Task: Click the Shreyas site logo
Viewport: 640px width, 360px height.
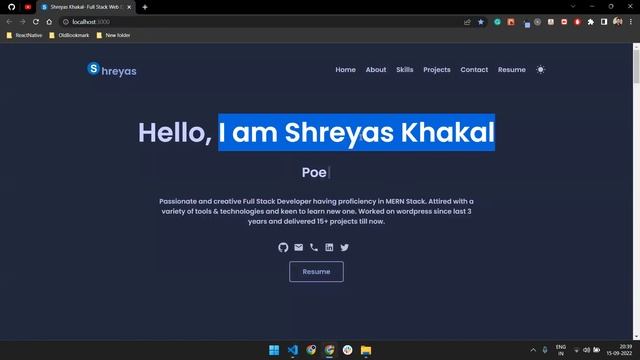Action: [112, 70]
